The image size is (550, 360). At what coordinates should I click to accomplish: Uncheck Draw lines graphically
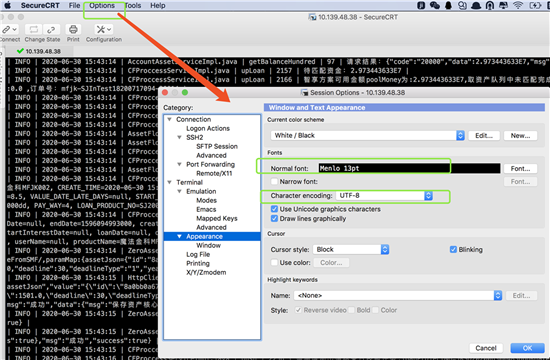pyautogui.click(x=274, y=219)
